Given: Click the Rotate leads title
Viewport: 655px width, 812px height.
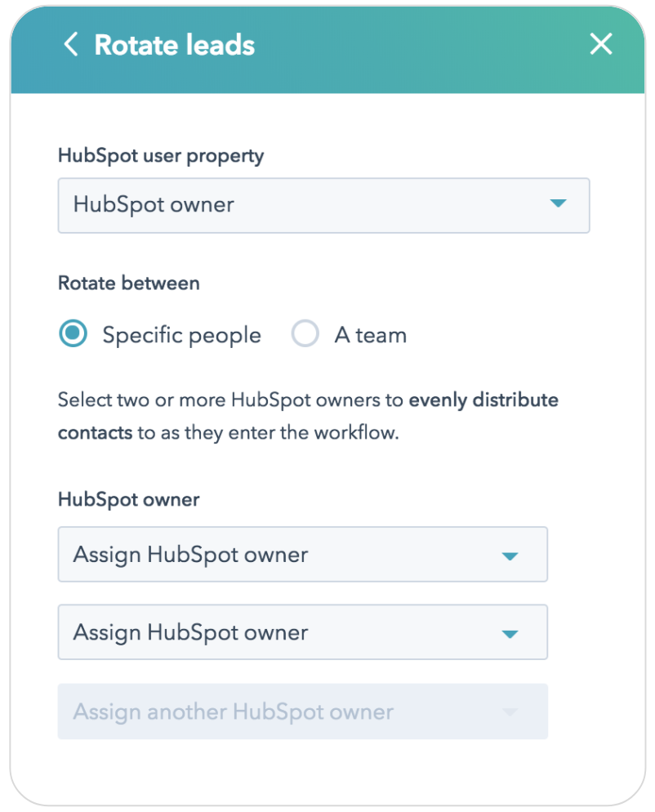Looking at the screenshot, I should click(x=174, y=45).
